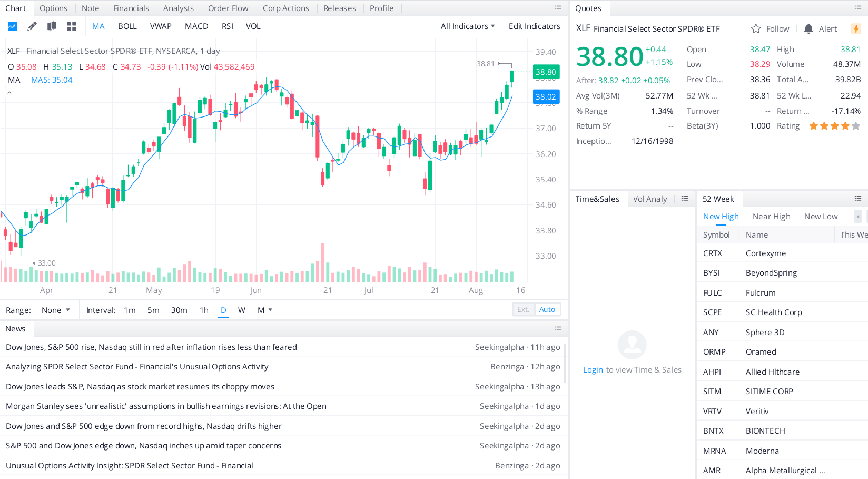The image size is (868, 479).
Task: Click the user avatar in Time&Sales
Action: coord(632,345)
